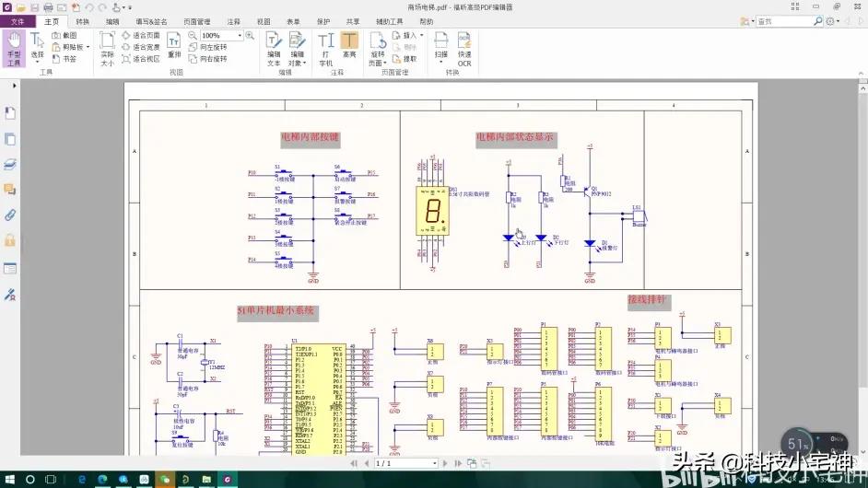Select the Hand tool (手型工具)
This screenshot has height=488, width=868.
coord(14,49)
